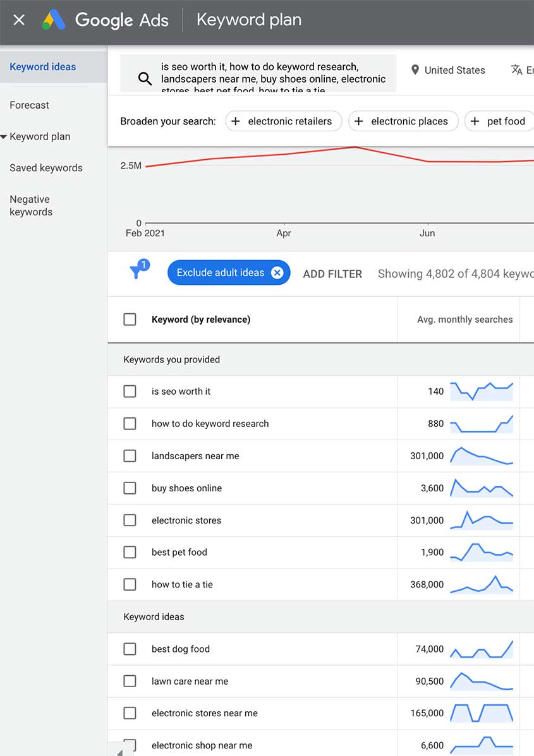Screen dimensions: 534x756
Task: Click the 'electronic shop near me' keyword
Action: (202, 745)
